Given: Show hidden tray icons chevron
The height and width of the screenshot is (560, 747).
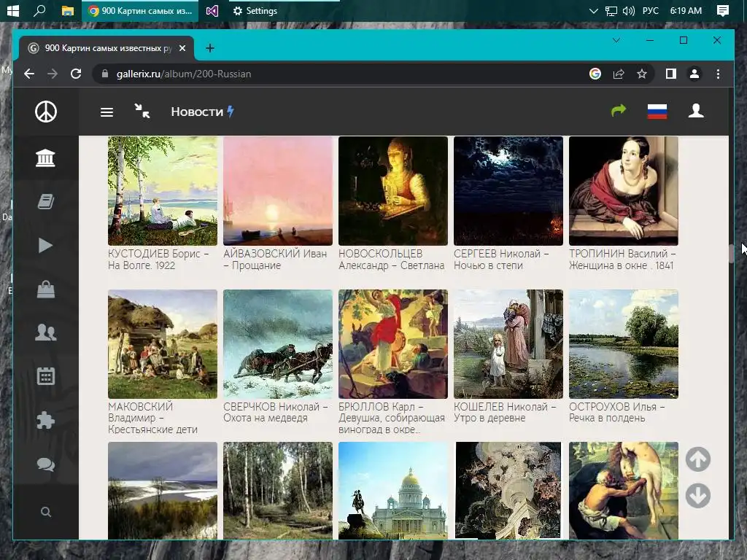Looking at the screenshot, I should pos(593,10).
